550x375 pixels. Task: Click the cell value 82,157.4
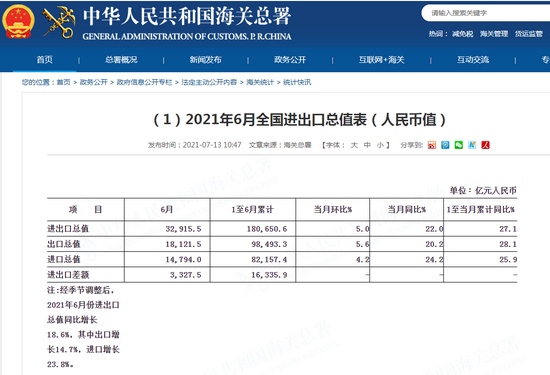pos(269,260)
